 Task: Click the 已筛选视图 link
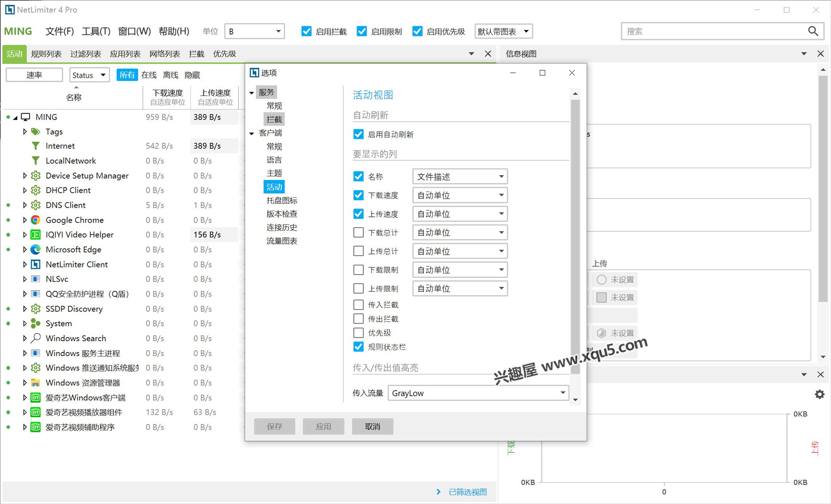click(467, 492)
